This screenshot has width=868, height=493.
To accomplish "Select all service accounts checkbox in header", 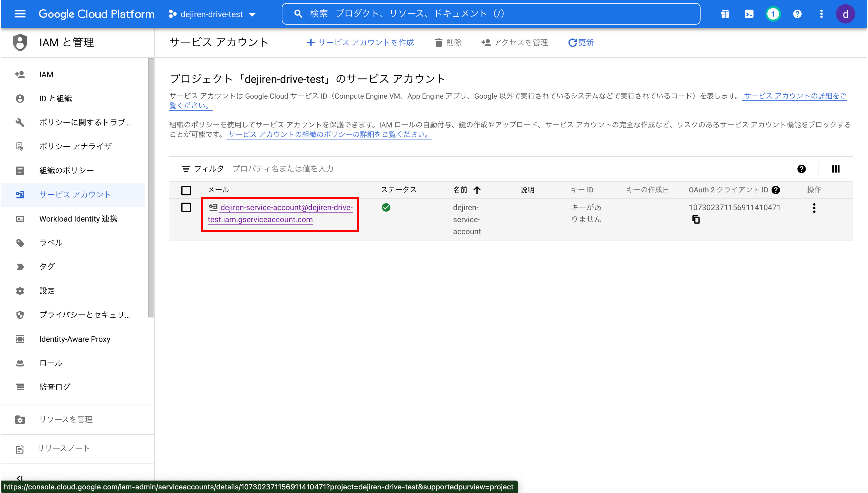I will [186, 190].
